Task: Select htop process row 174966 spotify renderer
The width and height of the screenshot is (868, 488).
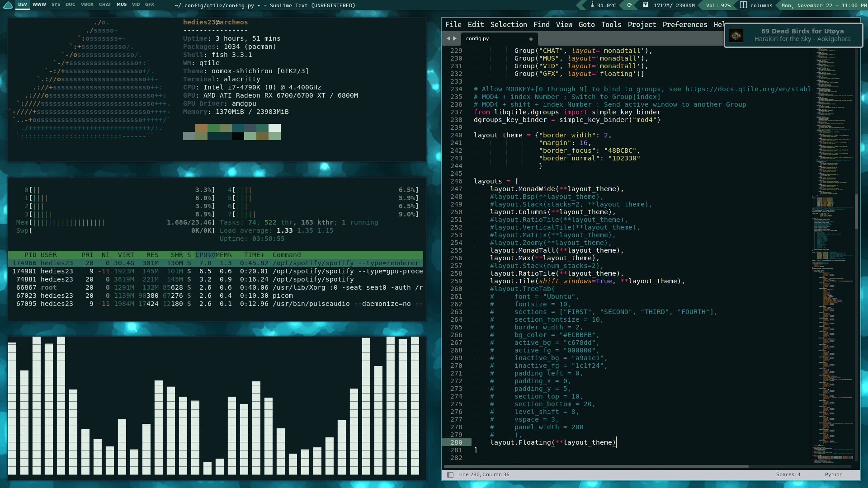Action: (x=216, y=263)
